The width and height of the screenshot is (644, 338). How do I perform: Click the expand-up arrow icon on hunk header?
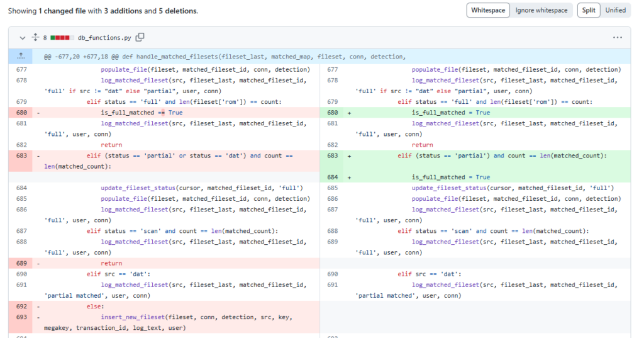[21, 57]
